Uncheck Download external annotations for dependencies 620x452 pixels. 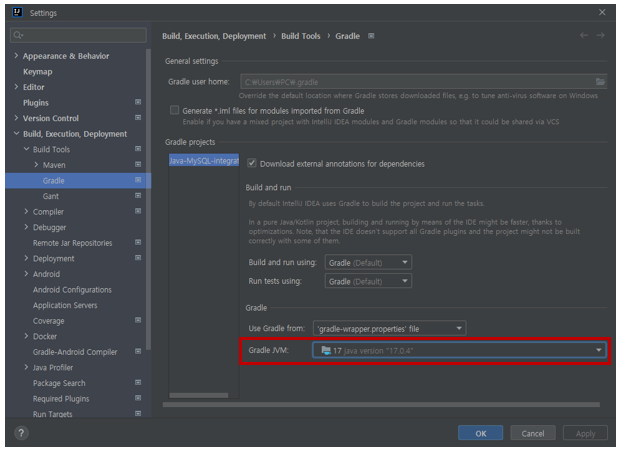(x=252, y=163)
